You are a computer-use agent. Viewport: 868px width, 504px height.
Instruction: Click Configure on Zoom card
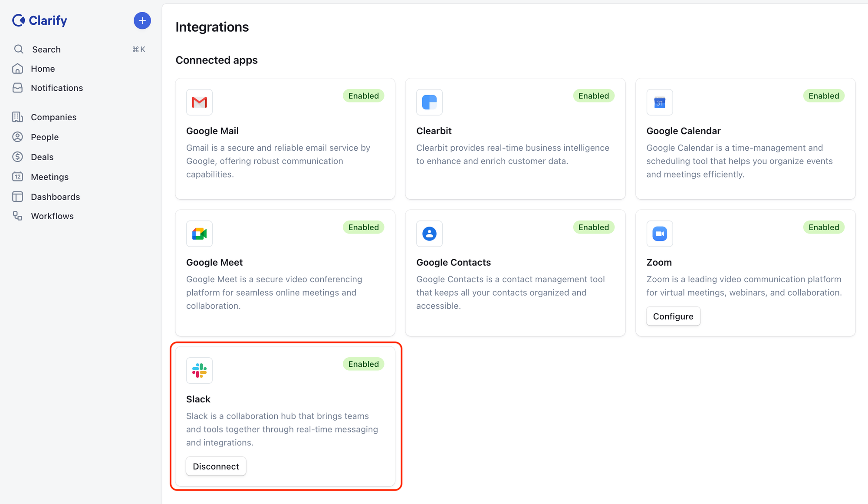pos(673,316)
